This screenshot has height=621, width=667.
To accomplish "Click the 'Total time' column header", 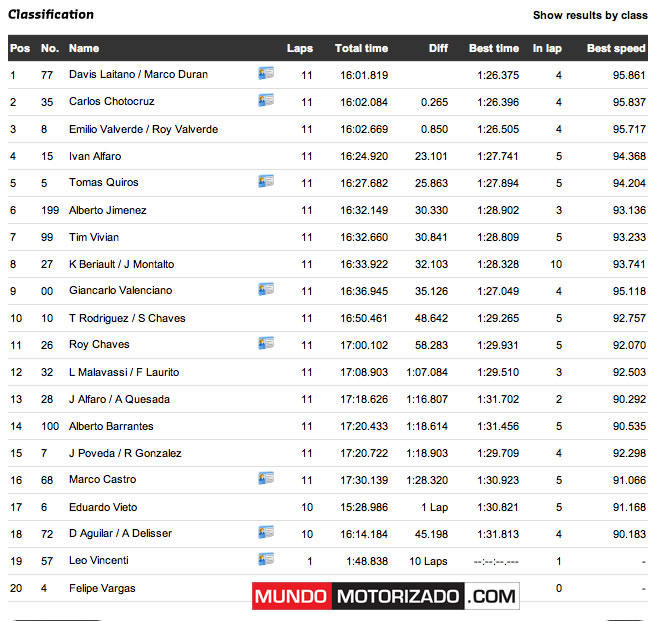I will tap(361, 48).
